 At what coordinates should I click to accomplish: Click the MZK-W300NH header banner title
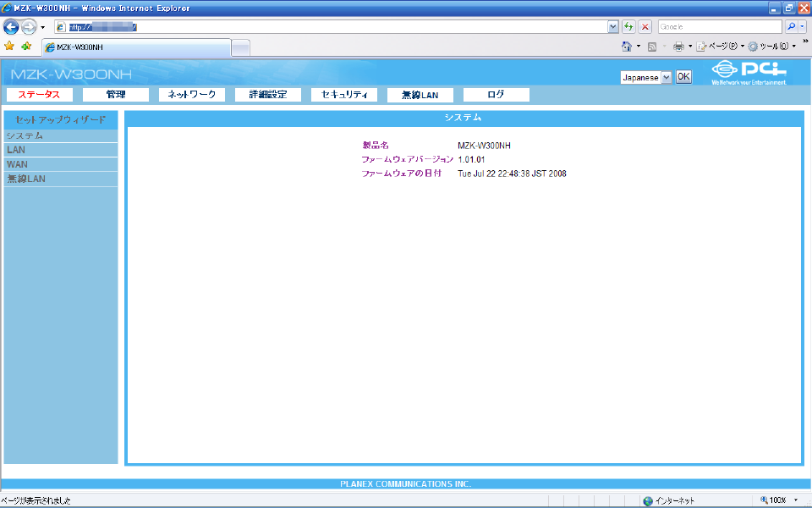click(x=71, y=75)
